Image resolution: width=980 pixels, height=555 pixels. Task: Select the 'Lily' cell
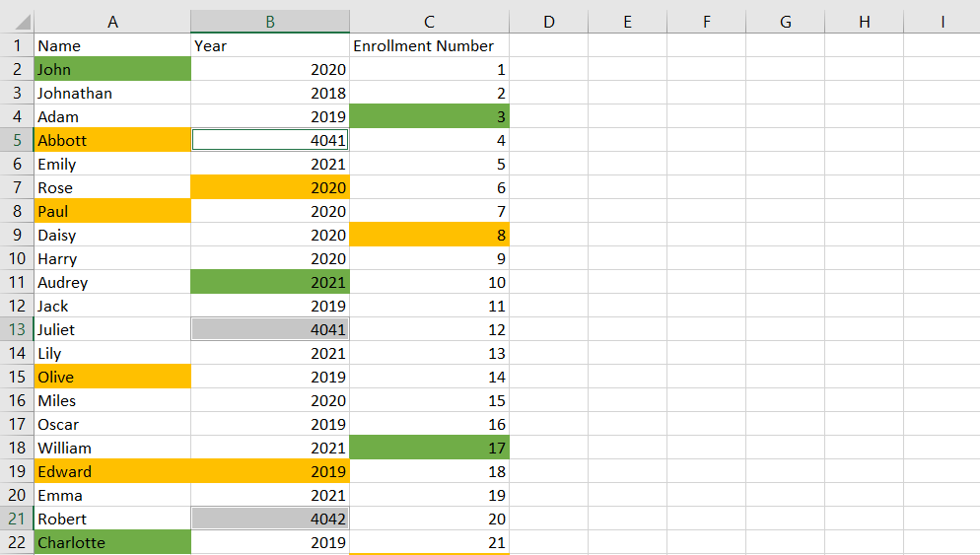112,353
